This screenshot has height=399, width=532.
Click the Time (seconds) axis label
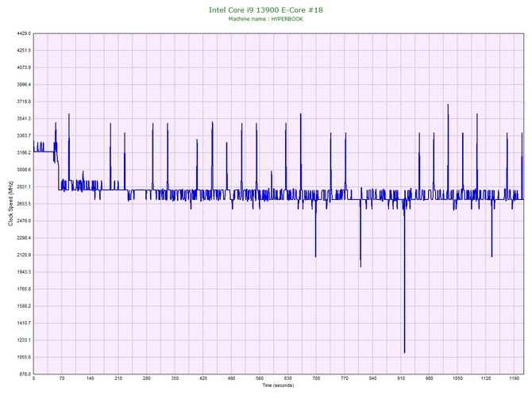click(x=278, y=386)
